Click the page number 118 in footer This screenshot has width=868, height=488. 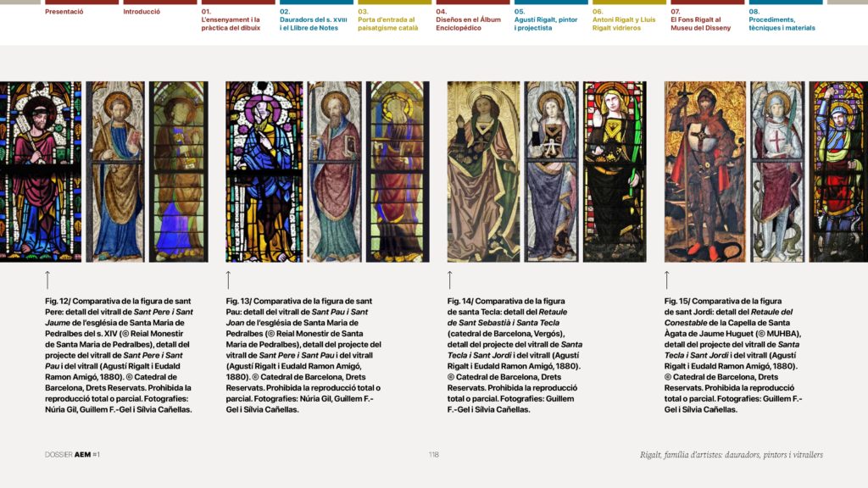pyautogui.click(x=433, y=455)
